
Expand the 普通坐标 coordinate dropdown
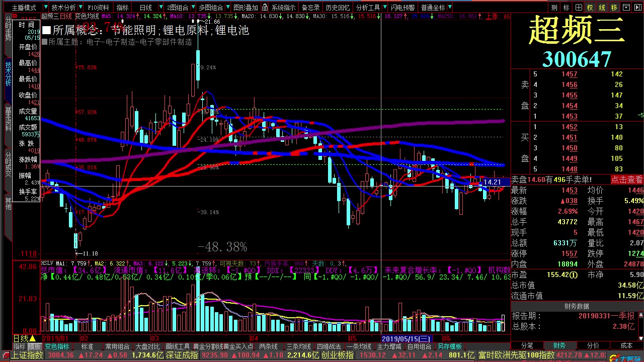436,8
